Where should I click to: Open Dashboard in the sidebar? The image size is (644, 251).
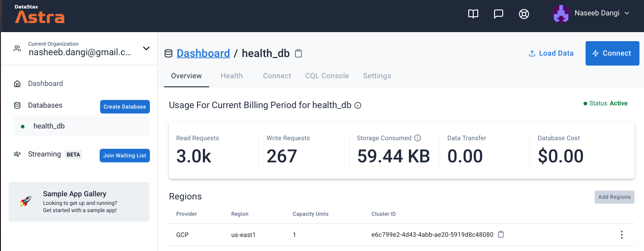click(45, 84)
